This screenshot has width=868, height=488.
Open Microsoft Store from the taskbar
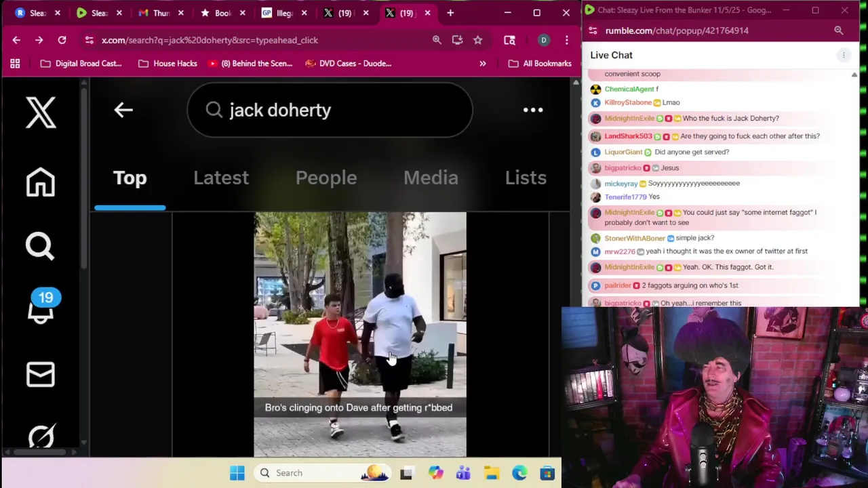(547, 473)
